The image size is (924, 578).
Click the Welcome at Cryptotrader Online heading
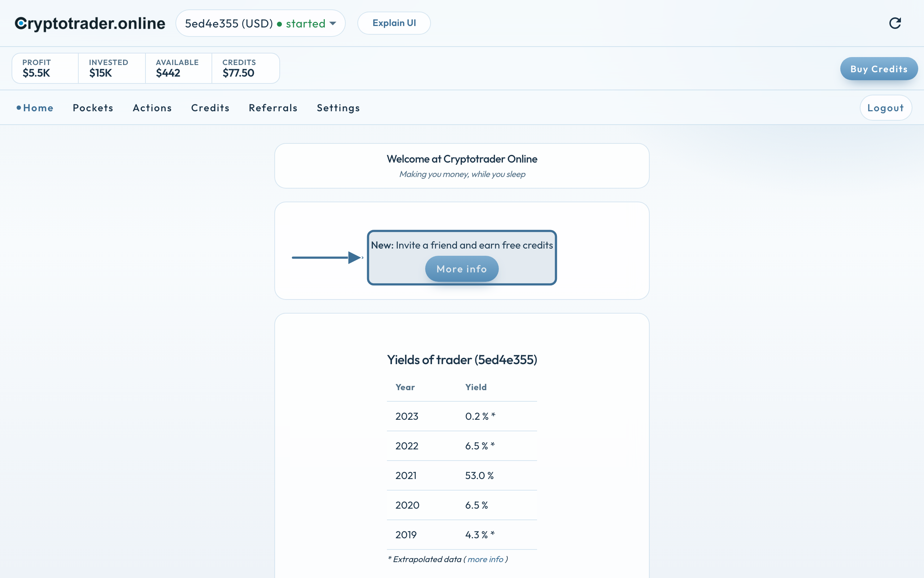462,159
